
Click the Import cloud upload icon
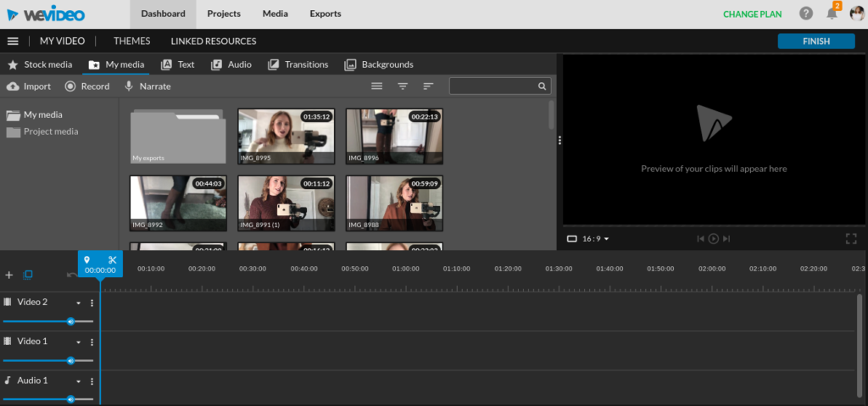coord(13,86)
